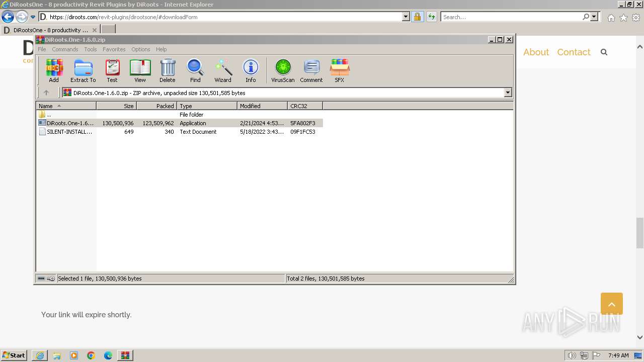The width and height of the screenshot is (644, 362).
Task: Create an SFX archive
Action: tap(340, 70)
